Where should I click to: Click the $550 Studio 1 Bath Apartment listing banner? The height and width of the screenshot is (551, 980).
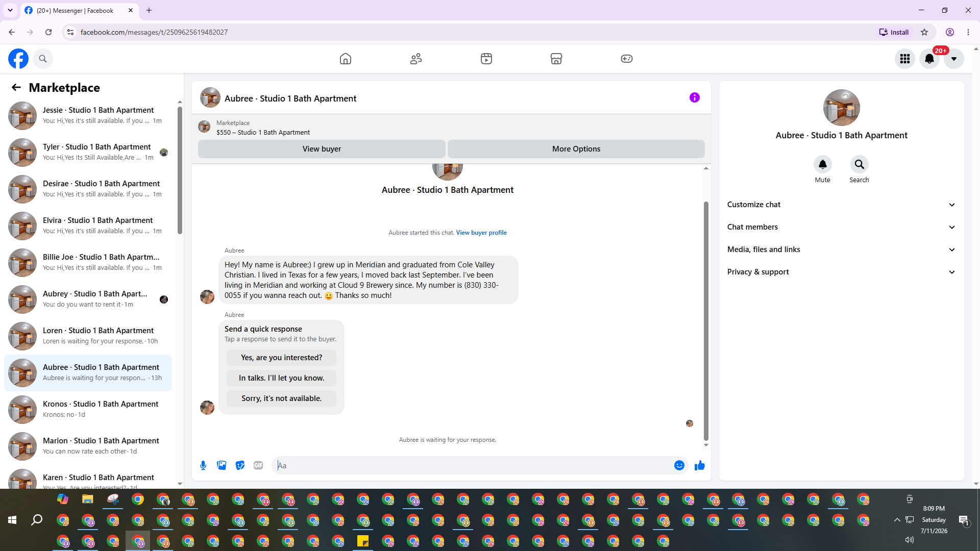coord(451,127)
